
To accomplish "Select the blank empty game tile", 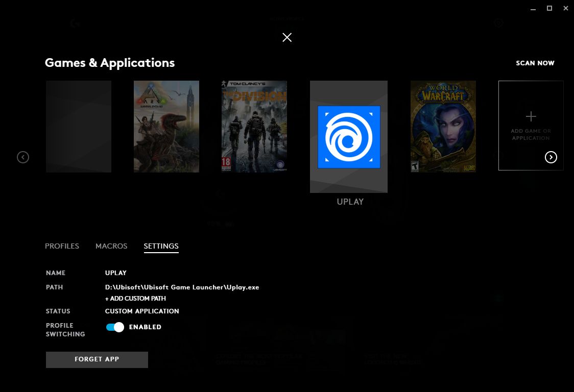I will click(79, 127).
